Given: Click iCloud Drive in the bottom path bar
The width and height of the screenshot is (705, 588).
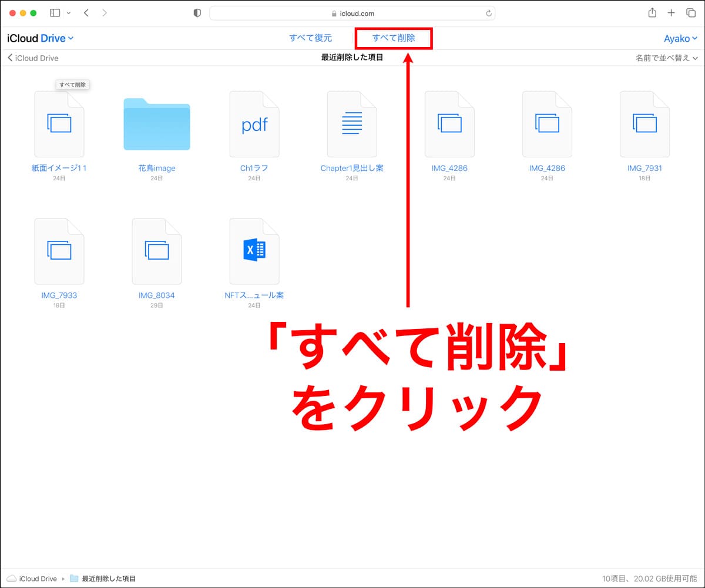Looking at the screenshot, I should (38, 579).
